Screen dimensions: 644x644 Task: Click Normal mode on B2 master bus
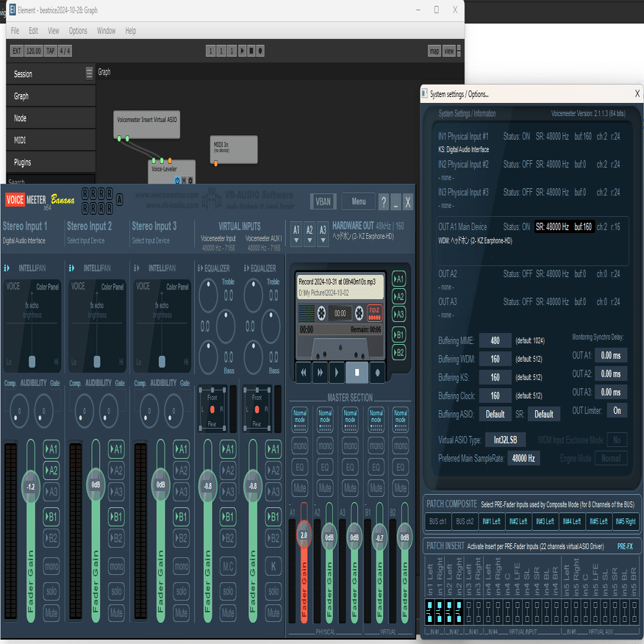point(401,419)
